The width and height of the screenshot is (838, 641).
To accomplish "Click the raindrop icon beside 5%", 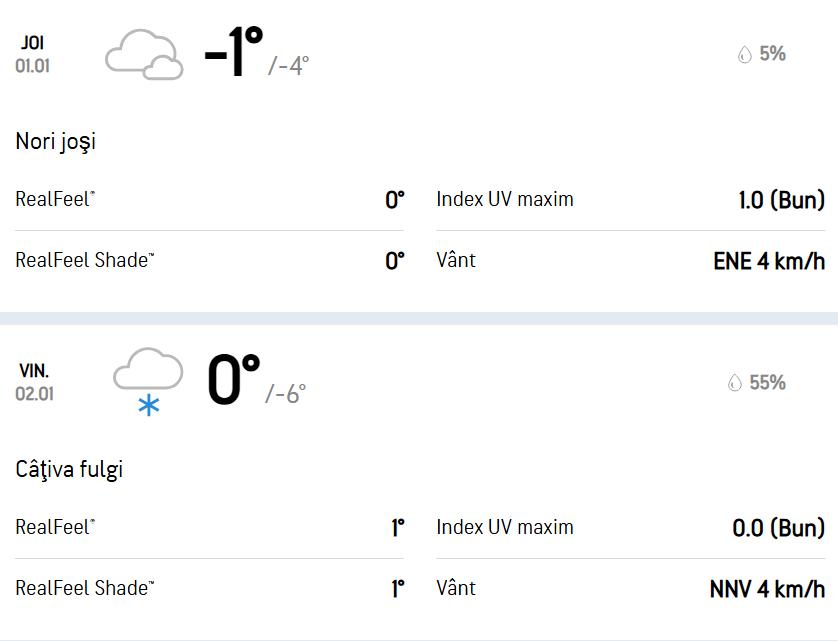I will [744, 55].
